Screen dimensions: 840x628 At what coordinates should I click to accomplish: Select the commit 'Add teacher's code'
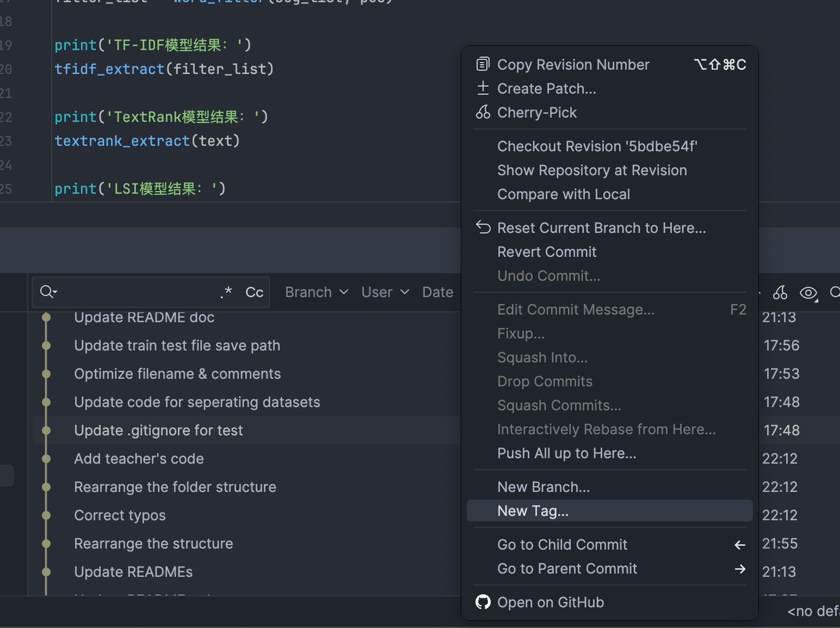139,458
